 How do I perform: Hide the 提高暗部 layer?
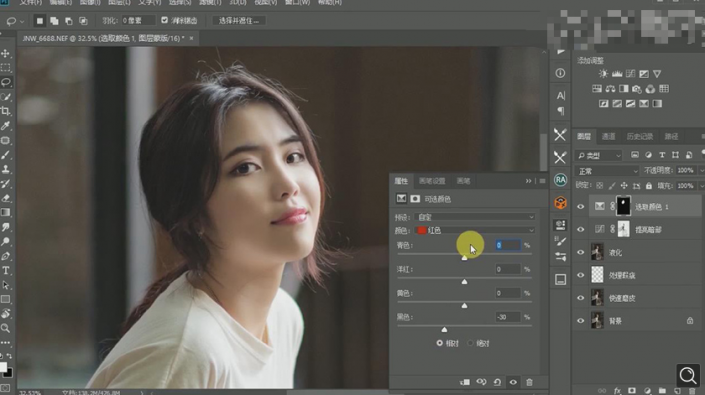pyautogui.click(x=580, y=230)
